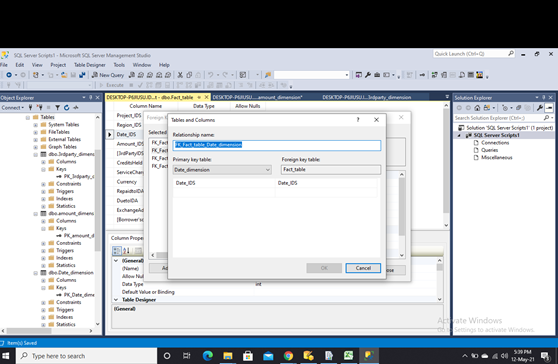
Task: Click the Cut scissors icon in toolbar
Action: point(180,75)
